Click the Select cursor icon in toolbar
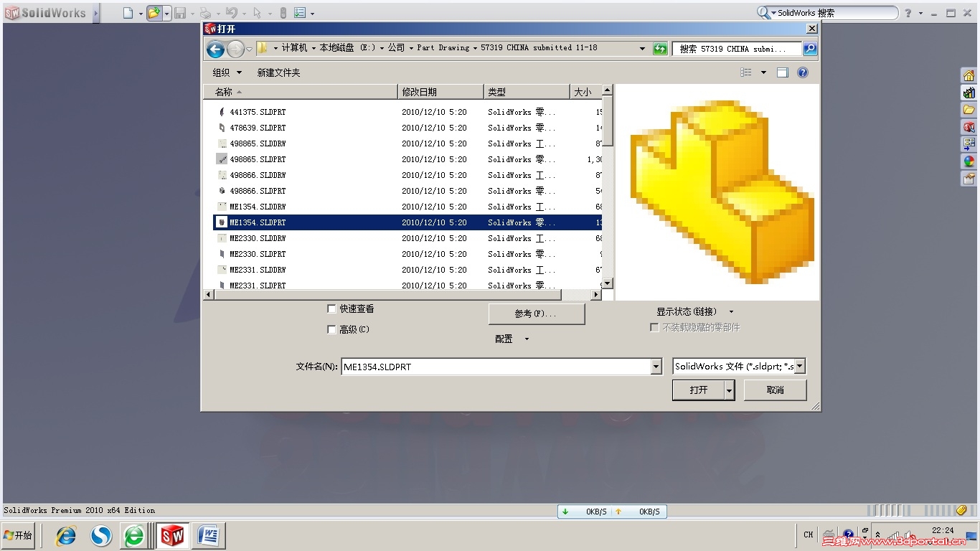 (256, 13)
